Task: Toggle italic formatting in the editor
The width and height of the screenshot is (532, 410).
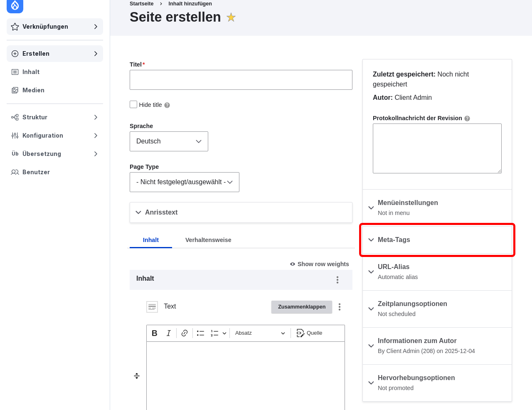Action: (x=168, y=333)
